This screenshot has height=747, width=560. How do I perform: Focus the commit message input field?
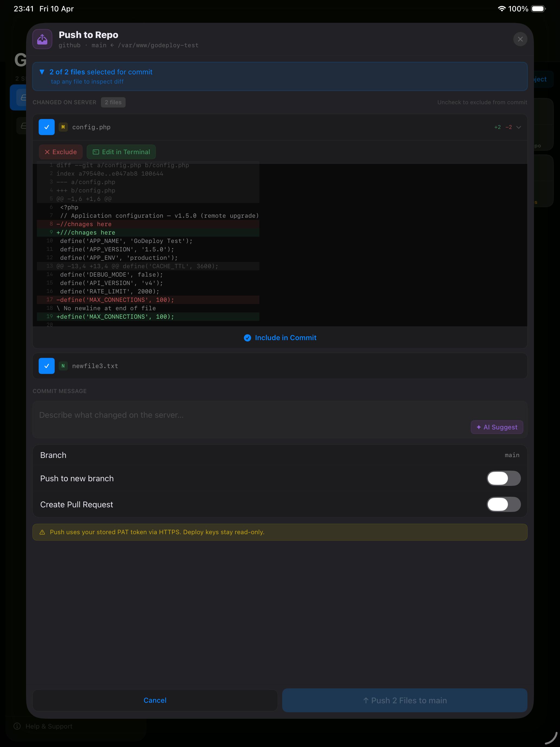280,419
